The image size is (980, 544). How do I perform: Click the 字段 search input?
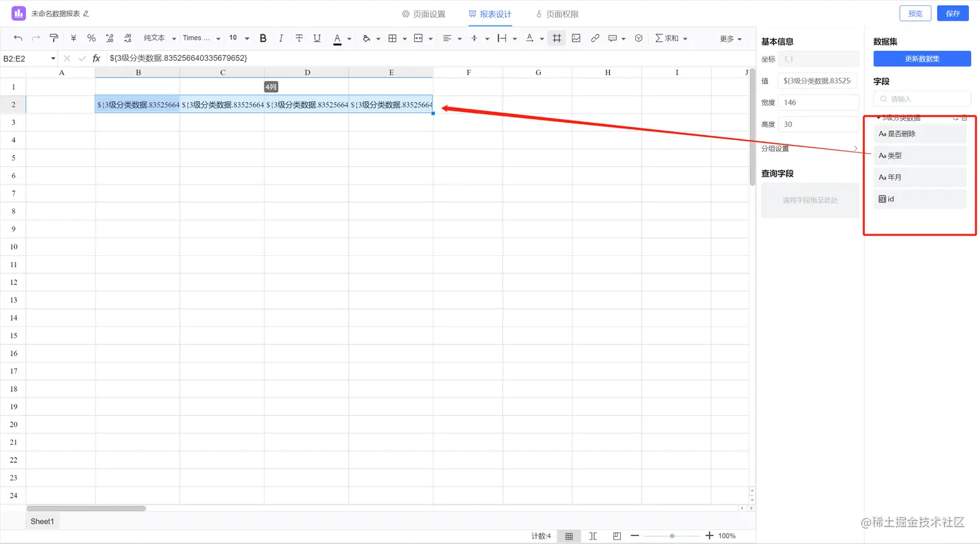click(x=922, y=99)
